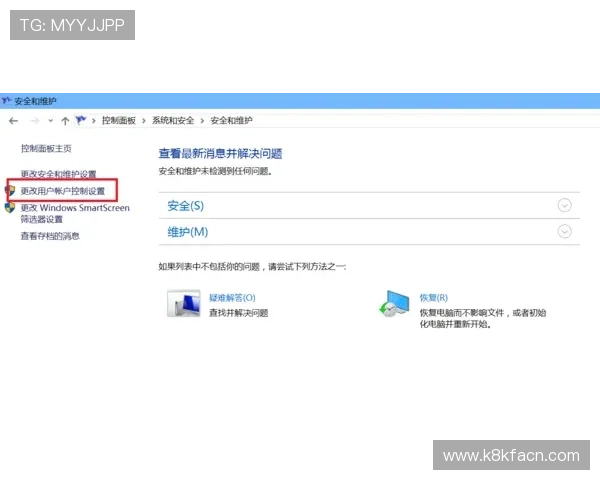Expand chevron before 控制面板 breadcrumb
Viewport: 600px width, 480px height.
(x=94, y=121)
